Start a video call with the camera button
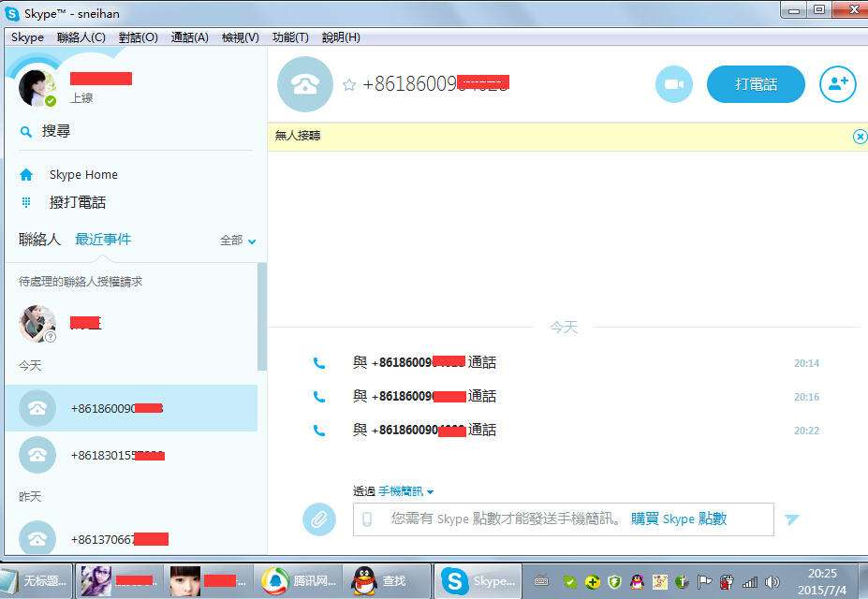 click(673, 84)
